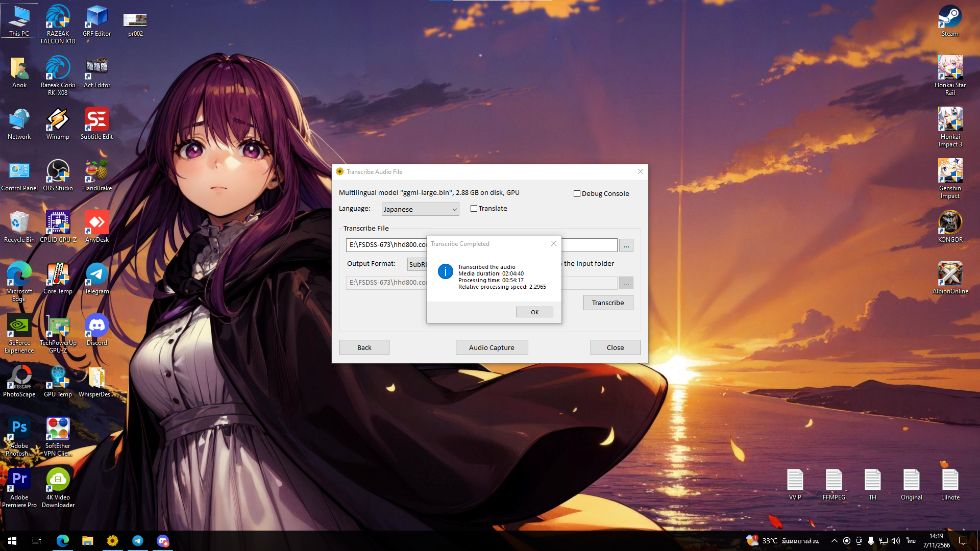Select the Telegram desktop icon
This screenshot has width=980, height=551.
96,279
